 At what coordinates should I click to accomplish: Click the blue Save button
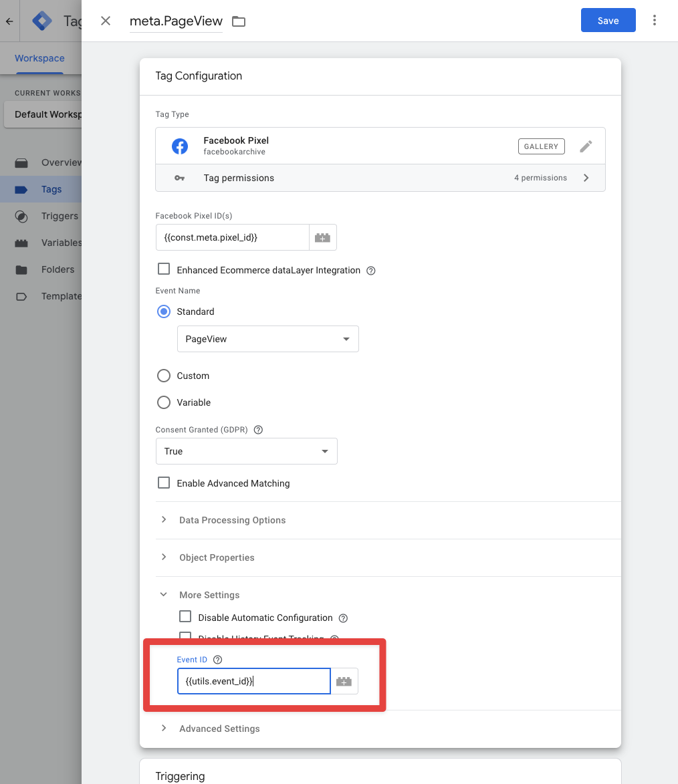(608, 21)
